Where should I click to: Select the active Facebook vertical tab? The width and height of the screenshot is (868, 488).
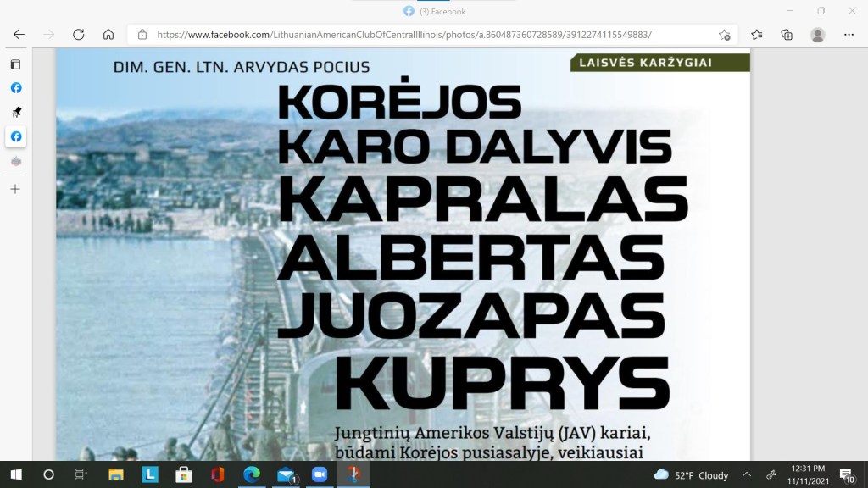[15, 136]
